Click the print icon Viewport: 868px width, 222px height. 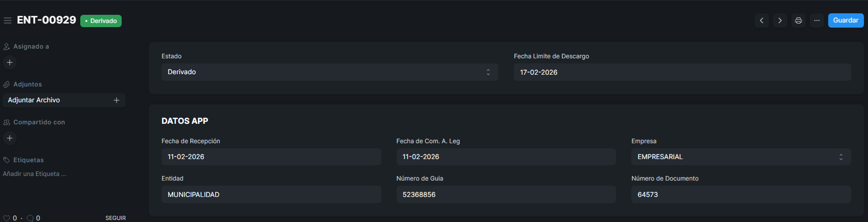pyautogui.click(x=798, y=20)
